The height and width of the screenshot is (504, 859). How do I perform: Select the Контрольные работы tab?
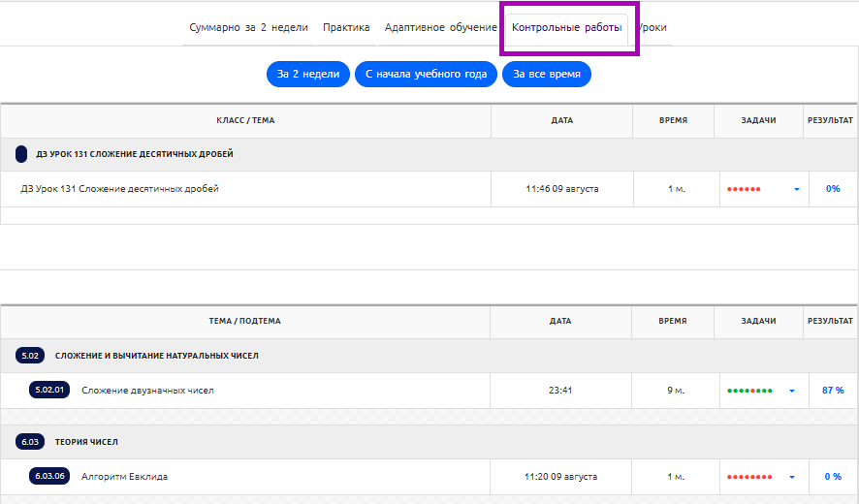[x=567, y=27]
